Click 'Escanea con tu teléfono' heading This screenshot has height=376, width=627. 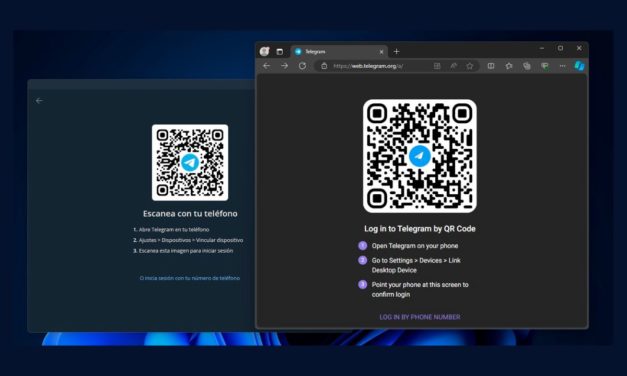pos(190,214)
